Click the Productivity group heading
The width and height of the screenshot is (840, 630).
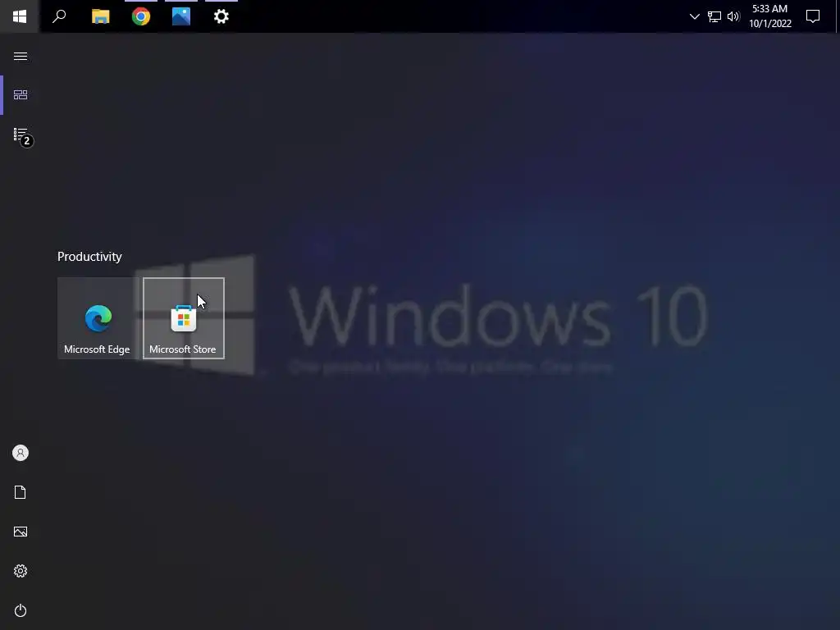(x=89, y=257)
